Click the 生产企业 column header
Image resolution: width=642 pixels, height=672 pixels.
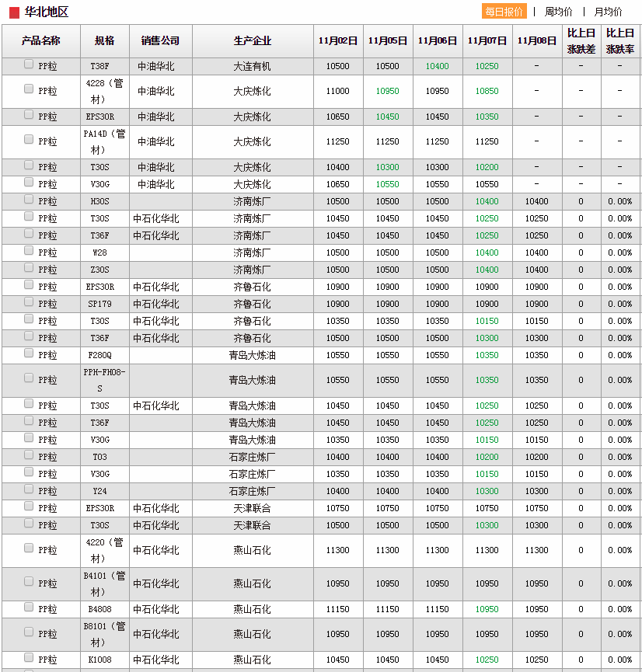click(253, 40)
